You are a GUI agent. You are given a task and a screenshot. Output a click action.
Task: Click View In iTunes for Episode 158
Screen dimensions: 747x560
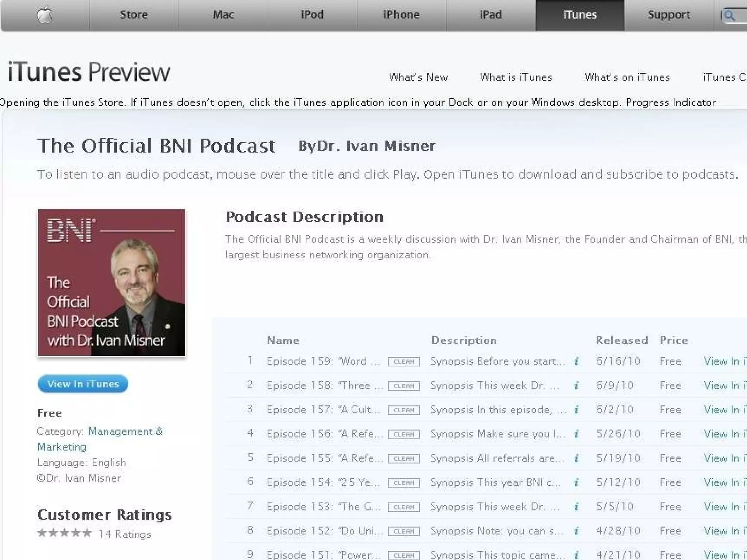click(725, 385)
